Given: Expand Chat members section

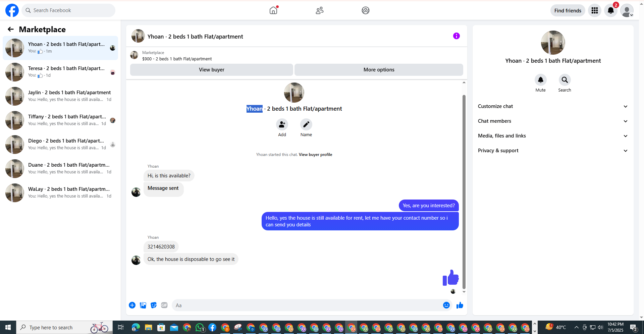Looking at the screenshot, I should coord(553,121).
